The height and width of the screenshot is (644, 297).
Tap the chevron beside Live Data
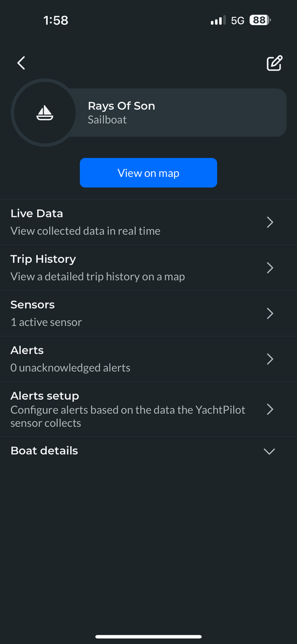click(x=270, y=222)
